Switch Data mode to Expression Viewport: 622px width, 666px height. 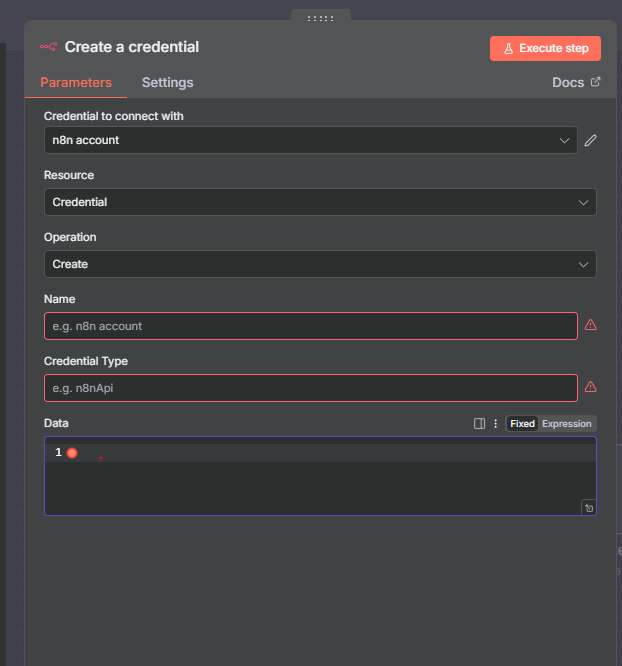567,424
